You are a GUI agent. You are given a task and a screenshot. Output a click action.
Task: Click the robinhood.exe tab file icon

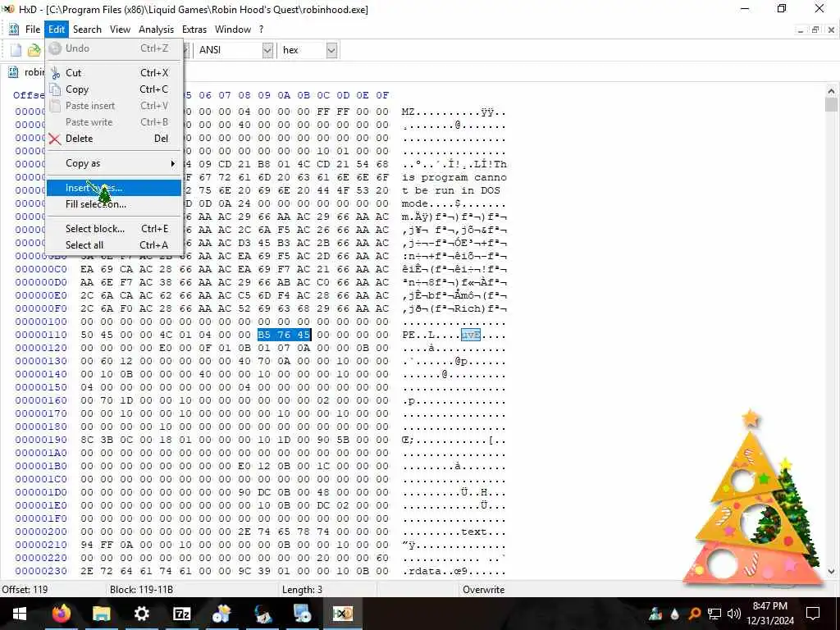(x=13, y=72)
